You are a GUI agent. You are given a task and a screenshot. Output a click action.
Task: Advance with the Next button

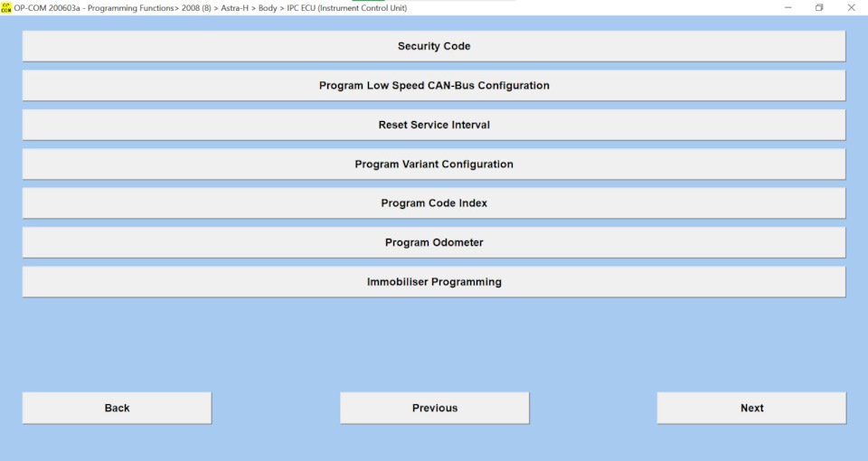coord(751,408)
